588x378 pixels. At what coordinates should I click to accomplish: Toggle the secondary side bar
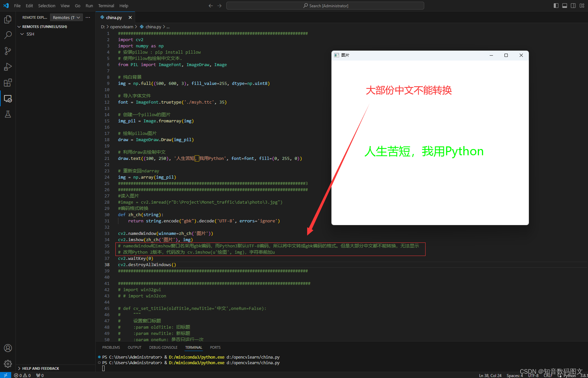click(x=573, y=5)
